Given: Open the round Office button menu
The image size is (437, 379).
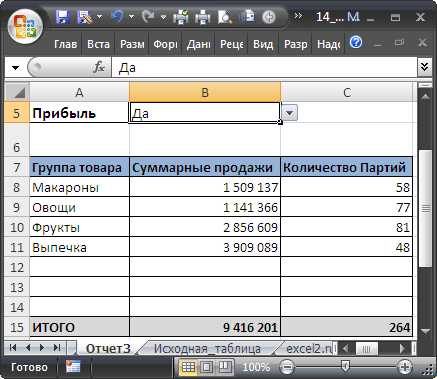Looking at the screenshot, I should point(26,27).
